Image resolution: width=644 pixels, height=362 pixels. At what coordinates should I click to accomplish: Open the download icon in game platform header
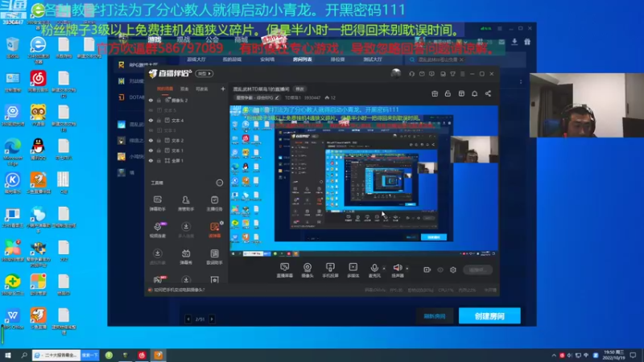[514, 42]
